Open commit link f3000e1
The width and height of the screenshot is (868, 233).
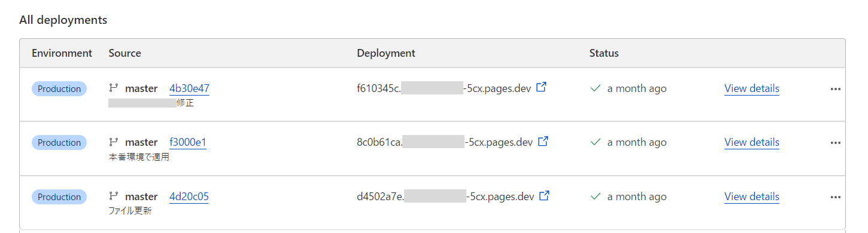point(188,142)
